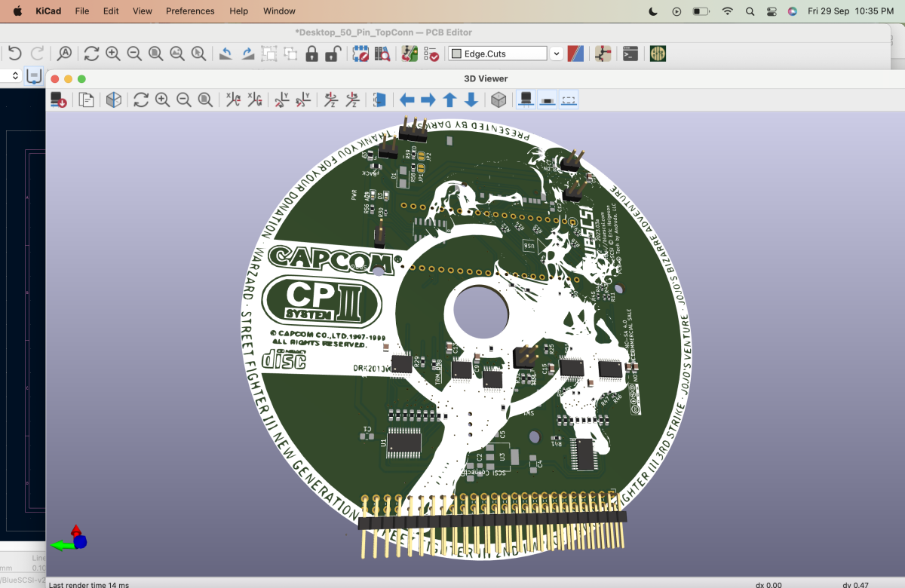Open the Apple menu
905x588 pixels.
click(x=17, y=11)
